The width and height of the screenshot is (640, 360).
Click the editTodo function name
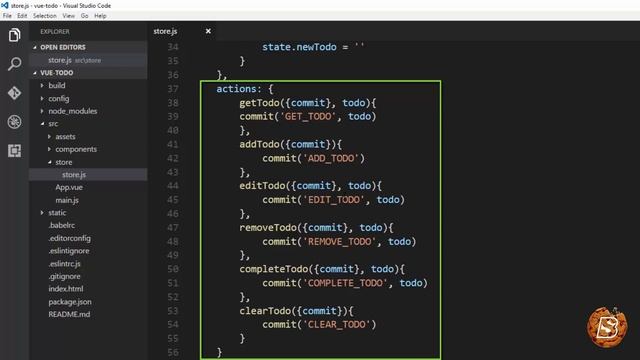[x=262, y=186]
